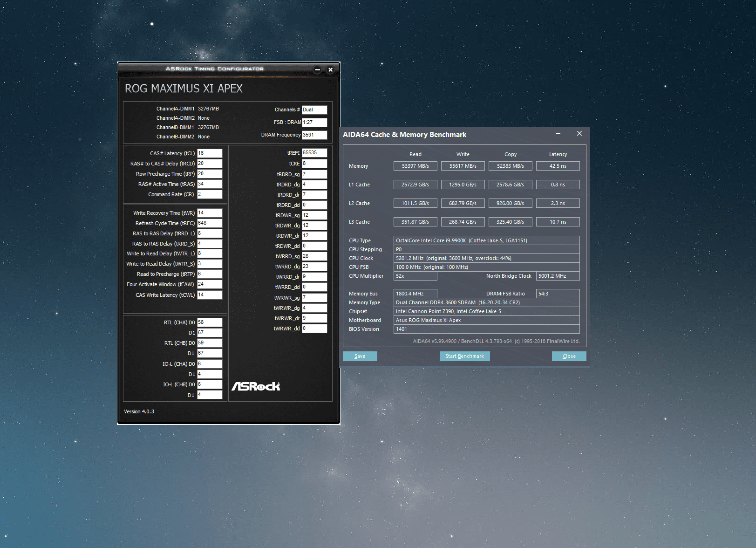
Task: Select the IO-L (CHA) D0 field
Action: point(210,364)
